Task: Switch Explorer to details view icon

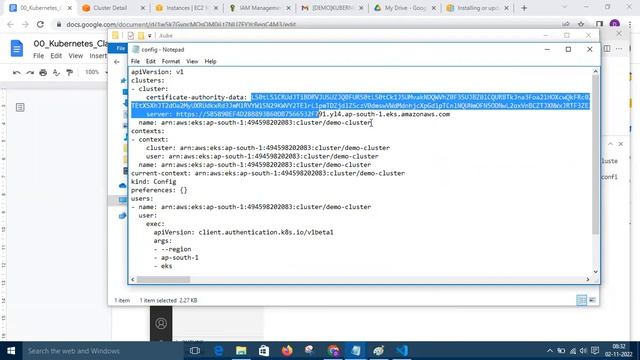Action: point(581,300)
